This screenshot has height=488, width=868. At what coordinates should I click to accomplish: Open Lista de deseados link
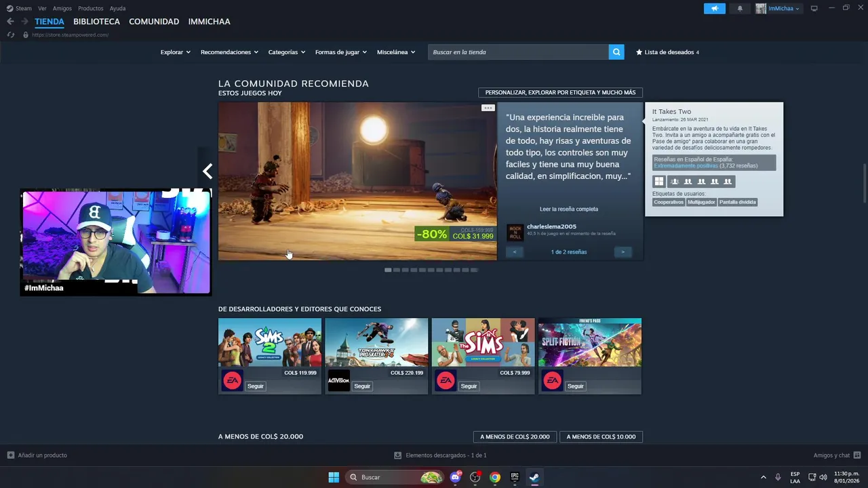coord(669,52)
